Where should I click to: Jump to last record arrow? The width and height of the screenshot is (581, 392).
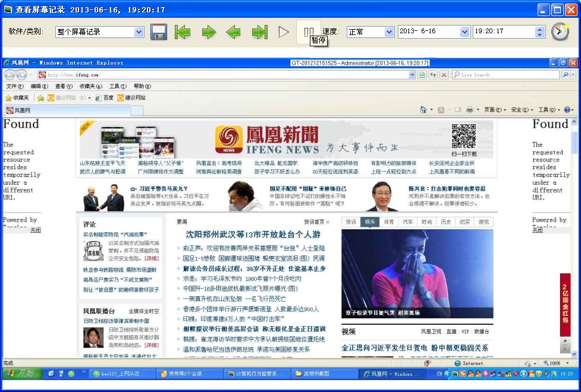[x=260, y=32]
